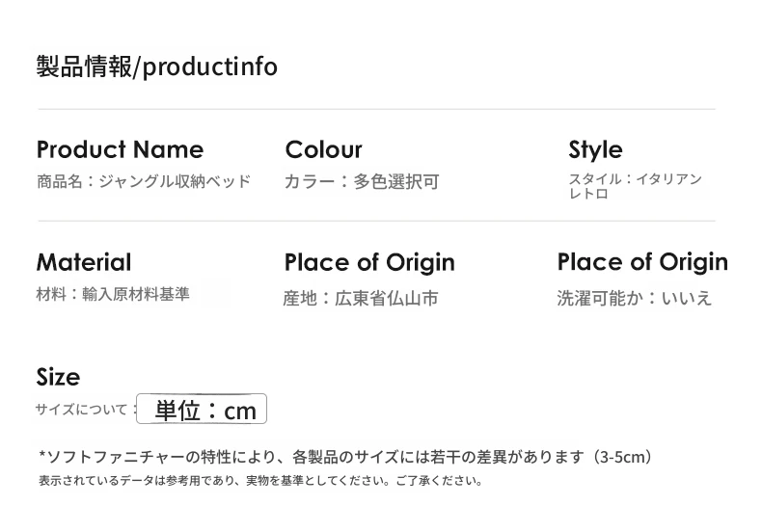Select the Size heading
762x532 pixels.
pos(58,377)
